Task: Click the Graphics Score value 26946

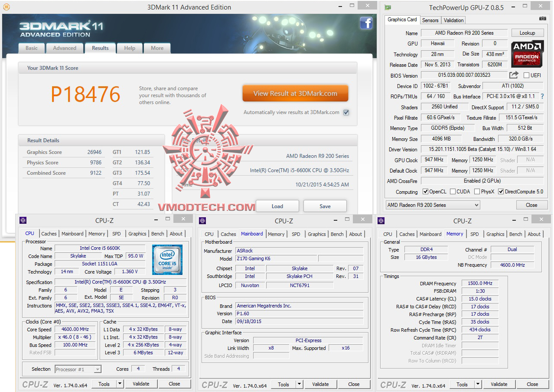Action: point(94,152)
